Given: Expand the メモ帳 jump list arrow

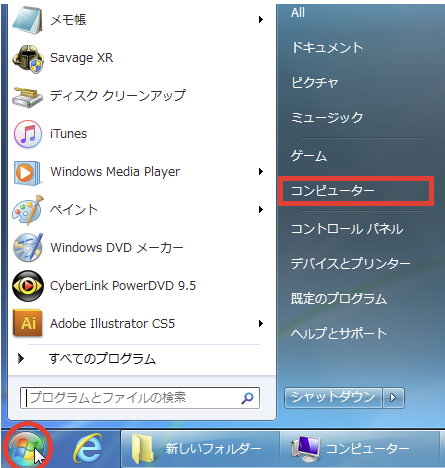Looking at the screenshot, I should (261, 20).
